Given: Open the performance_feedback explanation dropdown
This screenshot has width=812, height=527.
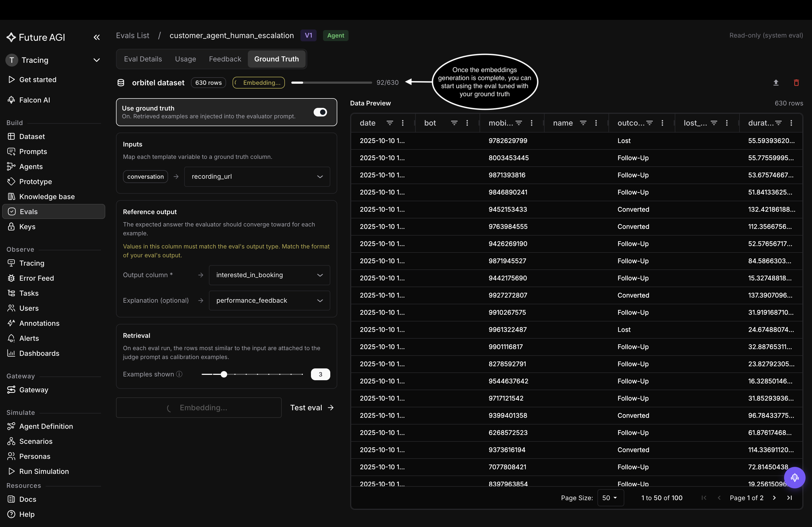Looking at the screenshot, I should [x=269, y=301].
